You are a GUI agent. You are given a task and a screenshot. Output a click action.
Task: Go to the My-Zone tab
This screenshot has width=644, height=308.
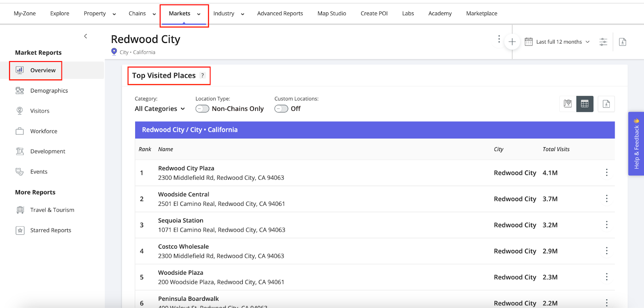(x=25, y=13)
